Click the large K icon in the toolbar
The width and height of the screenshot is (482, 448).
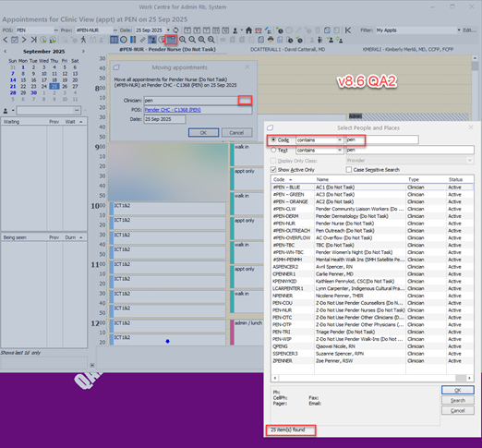[x=348, y=30]
